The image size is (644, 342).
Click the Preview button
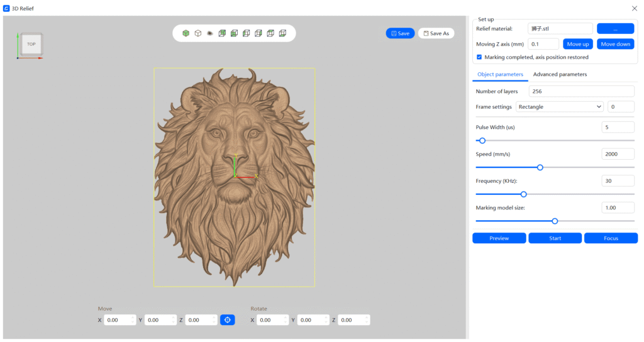tap(499, 238)
